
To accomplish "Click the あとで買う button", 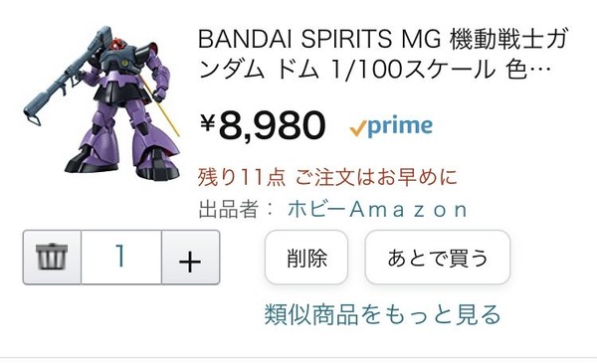I will click(438, 258).
